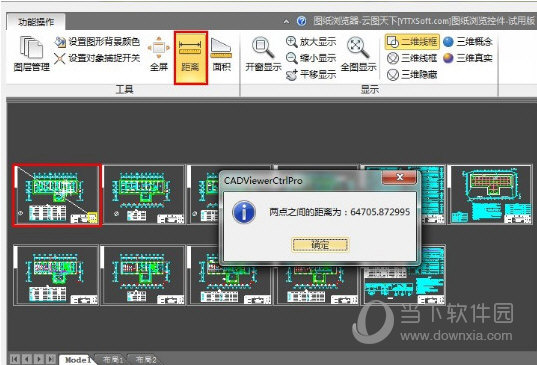Close the CADViewerCtrlPro dialog
This screenshot has width=537, height=365.
tap(399, 177)
